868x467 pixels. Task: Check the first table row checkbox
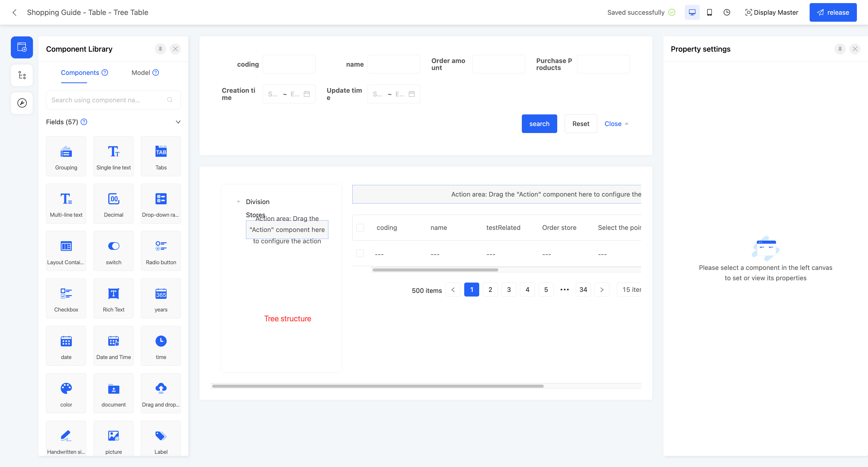click(x=360, y=253)
